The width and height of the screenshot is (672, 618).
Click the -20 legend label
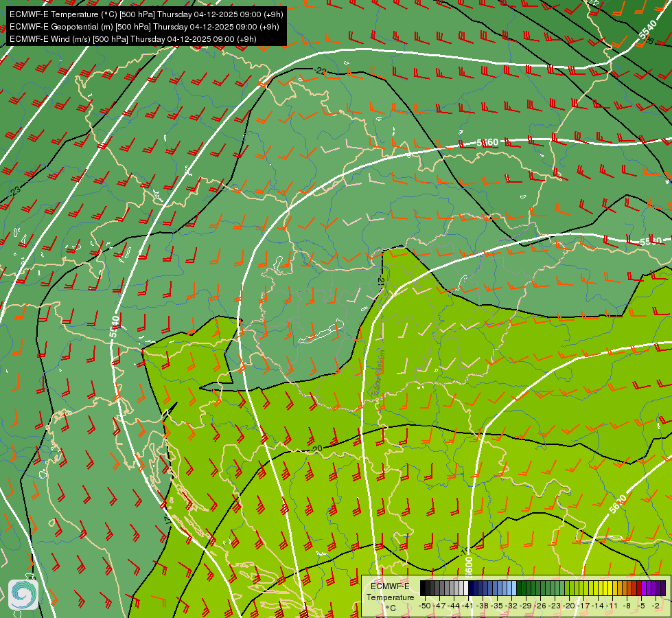570,606
